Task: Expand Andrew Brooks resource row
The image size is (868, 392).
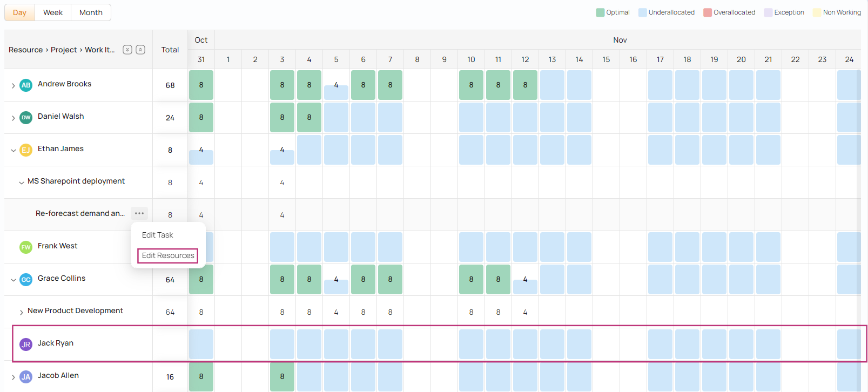Action: pyautogui.click(x=14, y=85)
